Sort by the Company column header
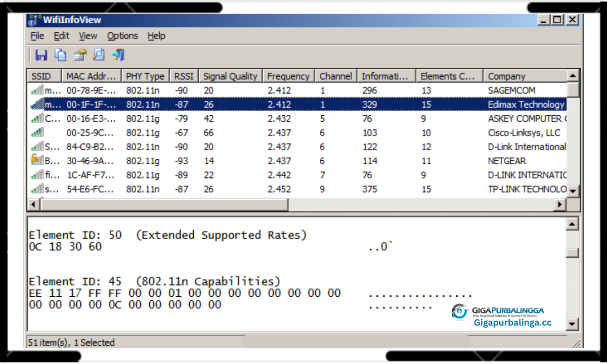This screenshot has height=364, width=607. point(525,76)
